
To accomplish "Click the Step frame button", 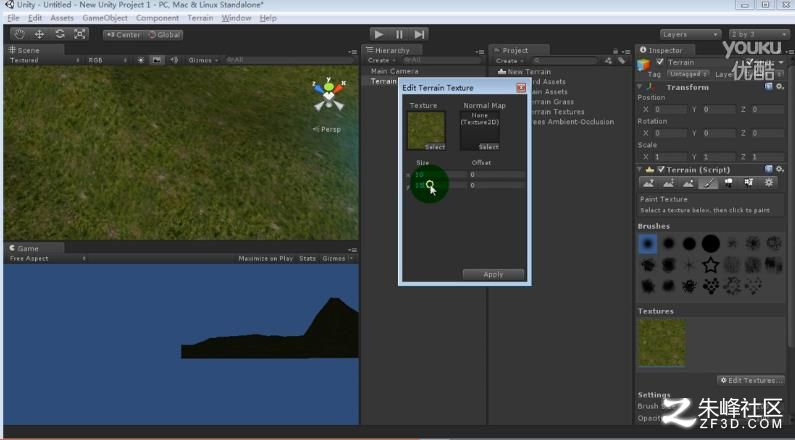I will click(x=419, y=34).
